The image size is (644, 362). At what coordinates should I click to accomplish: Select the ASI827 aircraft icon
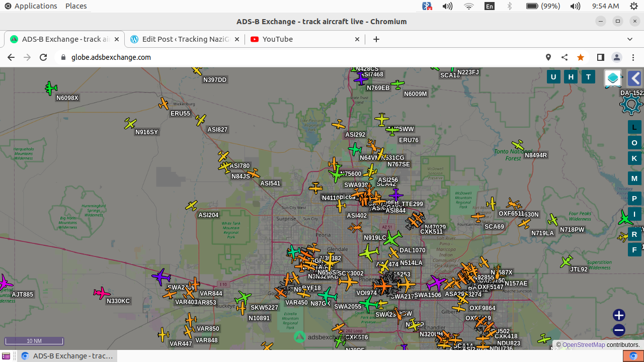(x=201, y=120)
